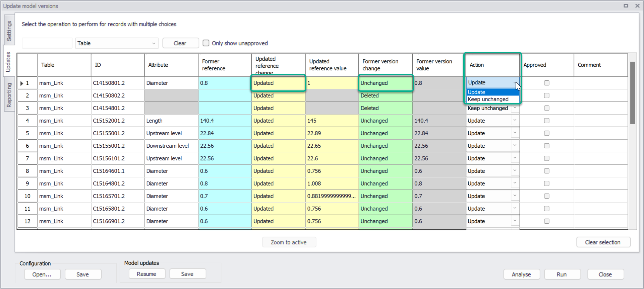Open Action dropdown for row 10 C15165701.2
644x289 pixels.
coord(515,196)
